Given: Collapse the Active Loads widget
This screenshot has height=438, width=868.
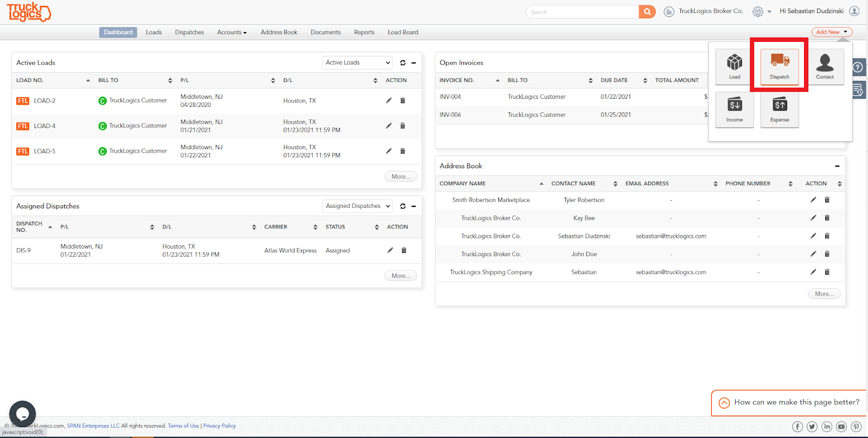Looking at the screenshot, I should [x=413, y=63].
